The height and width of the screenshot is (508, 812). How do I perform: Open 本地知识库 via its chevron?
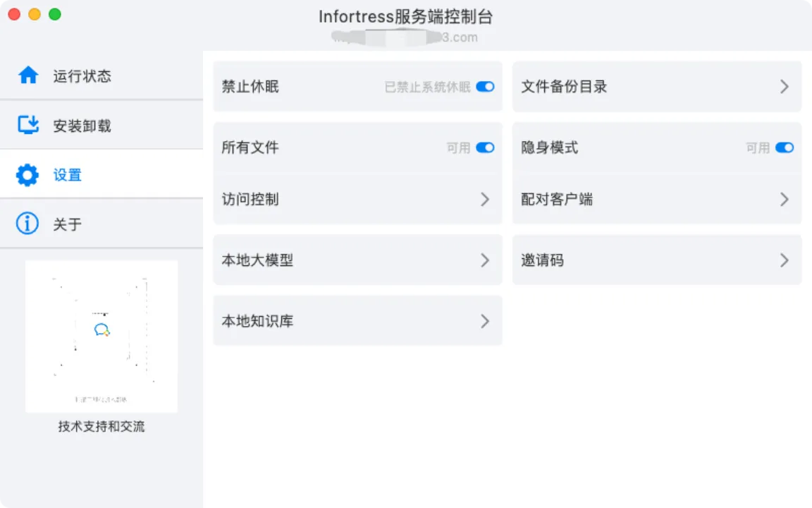click(485, 322)
